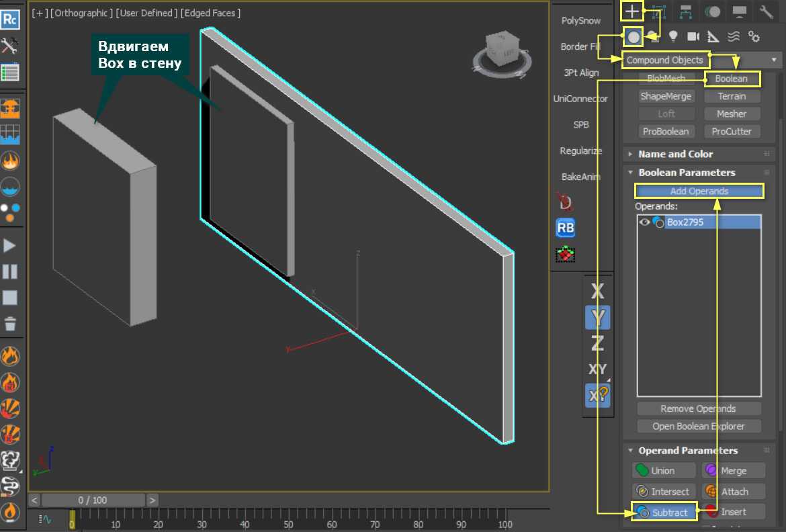
Task: Open the Hierarchy panel tab icon
Action: (x=686, y=11)
